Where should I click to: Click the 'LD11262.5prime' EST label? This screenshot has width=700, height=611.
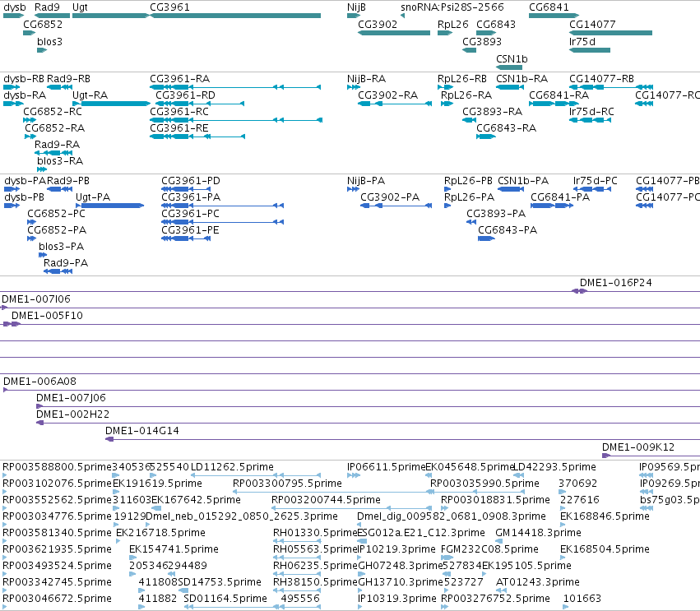point(232,467)
